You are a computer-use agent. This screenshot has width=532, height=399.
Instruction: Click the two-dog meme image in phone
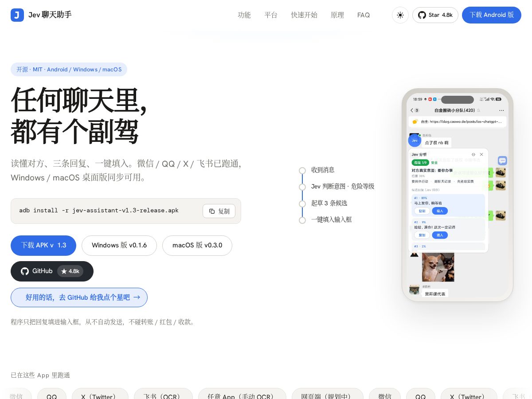pos(438,267)
